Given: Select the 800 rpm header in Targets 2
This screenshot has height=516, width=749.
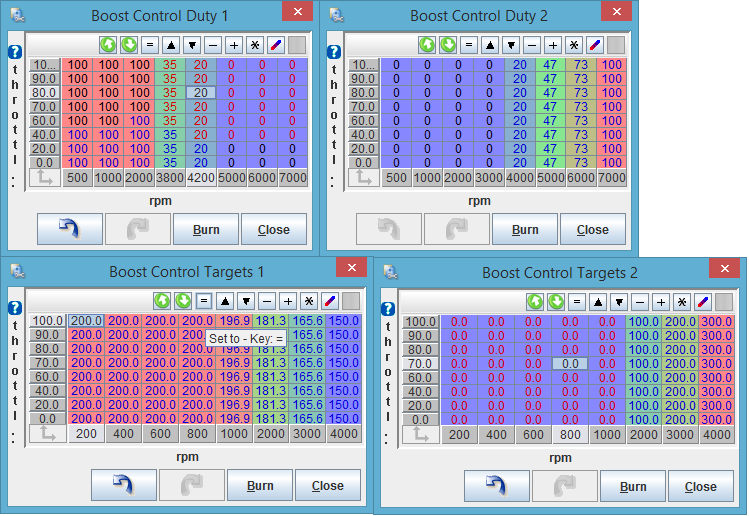Looking at the screenshot, I should point(570,435).
